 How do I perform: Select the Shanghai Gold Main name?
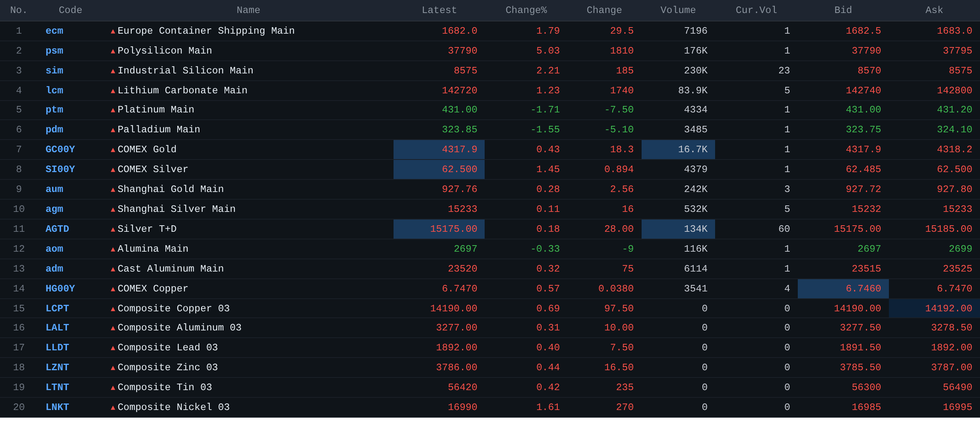pos(171,189)
